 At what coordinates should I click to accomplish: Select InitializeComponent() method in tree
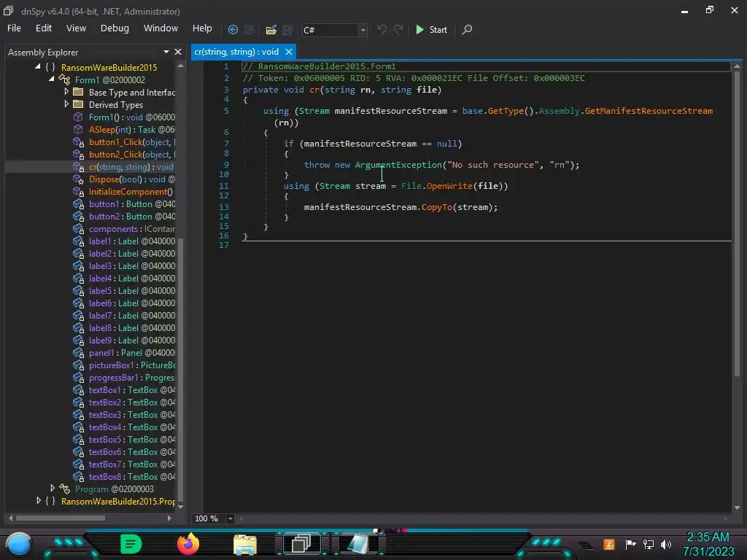[131, 192]
